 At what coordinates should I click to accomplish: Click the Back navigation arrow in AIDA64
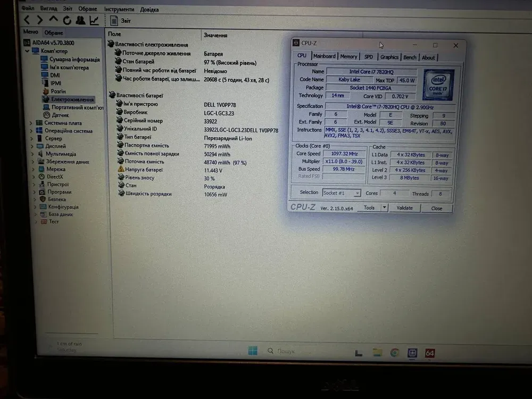tap(27, 21)
